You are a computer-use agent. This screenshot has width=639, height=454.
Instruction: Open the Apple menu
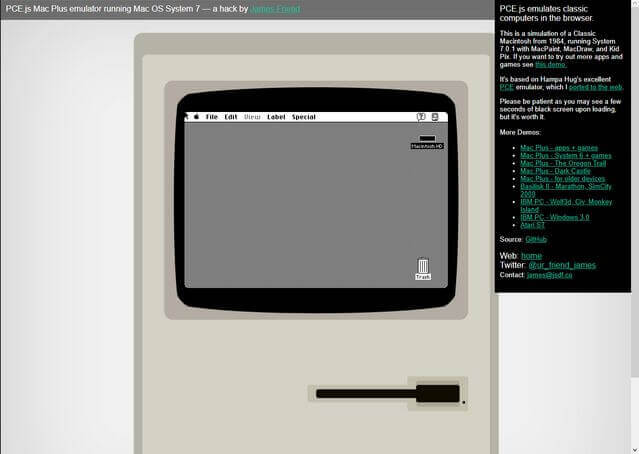tap(196, 117)
